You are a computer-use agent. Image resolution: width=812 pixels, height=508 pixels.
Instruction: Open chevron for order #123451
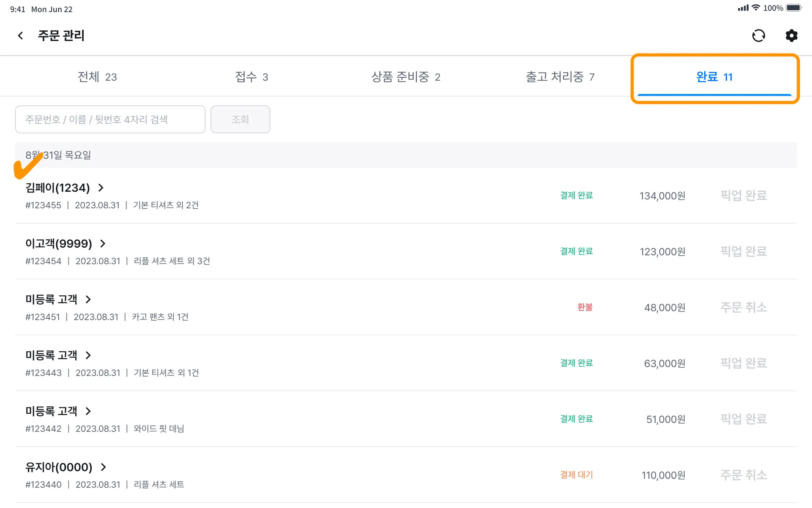coord(88,300)
